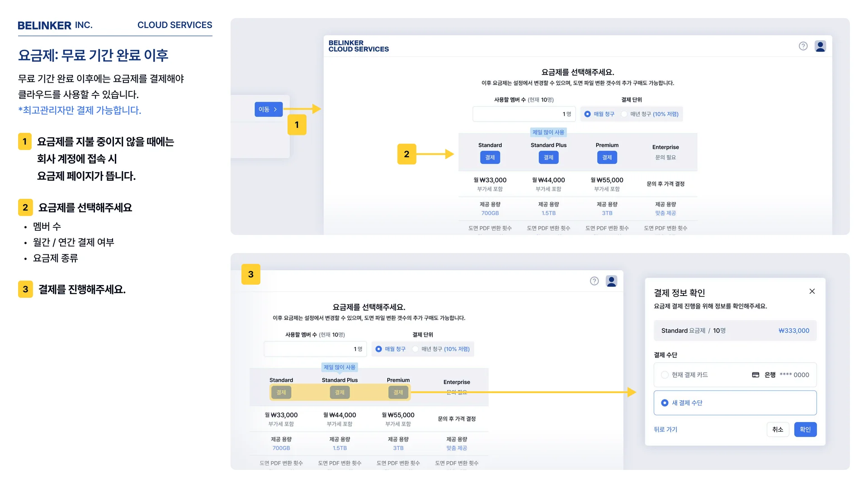This screenshot has height=488, width=868.
Task: Select 매월 청구 radio in top screenshot
Action: tap(587, 114)
